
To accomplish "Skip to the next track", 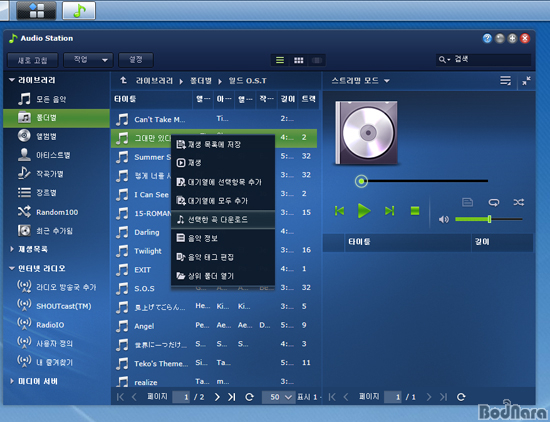I will pyautogui.click(x=389, y=211).
